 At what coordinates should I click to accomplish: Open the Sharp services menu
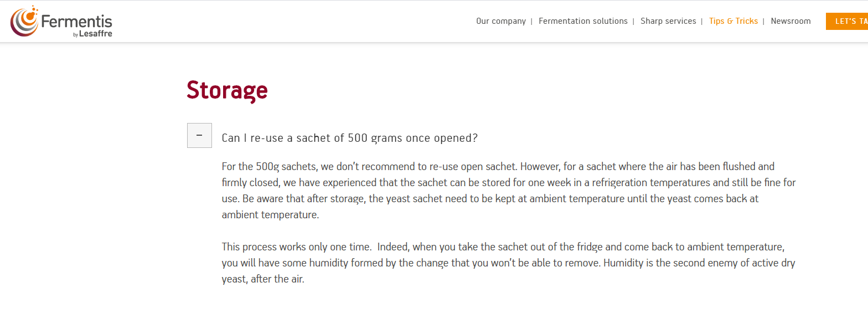point(668,21)
